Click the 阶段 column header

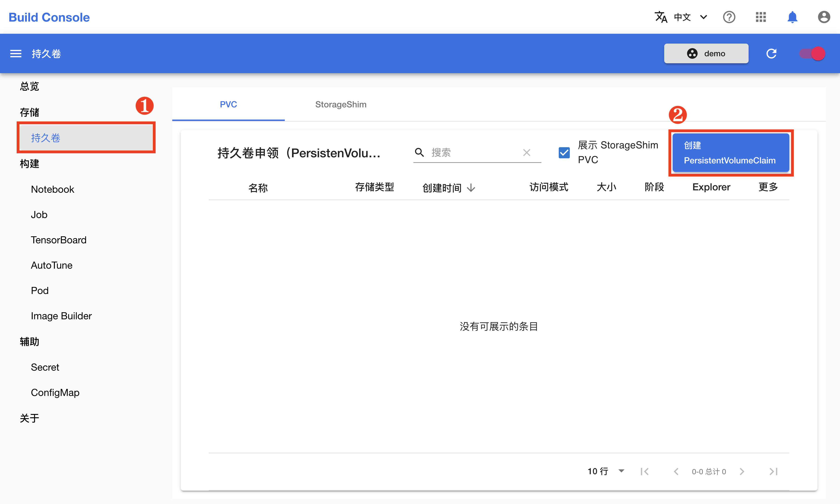(x=654, y=187)
